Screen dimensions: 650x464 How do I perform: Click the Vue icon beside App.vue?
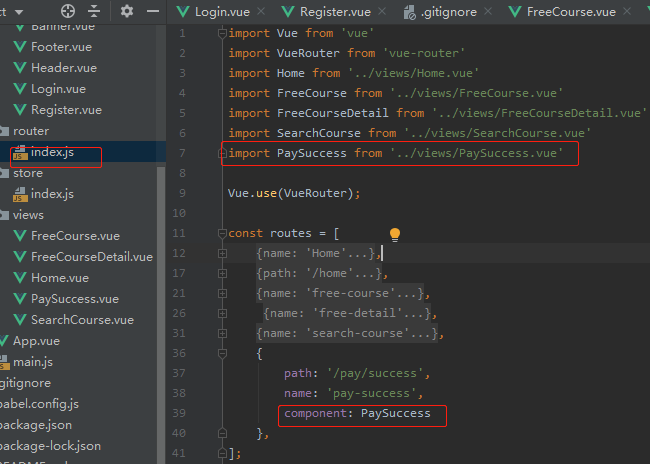[5, 341]
